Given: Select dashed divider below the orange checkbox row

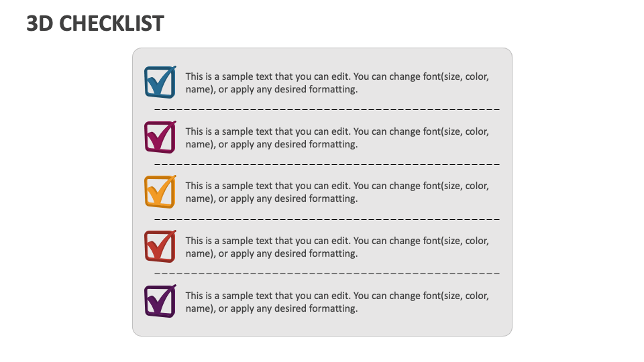Looking at the screenshot, I should pyautogui.click(x=327, y=219).
